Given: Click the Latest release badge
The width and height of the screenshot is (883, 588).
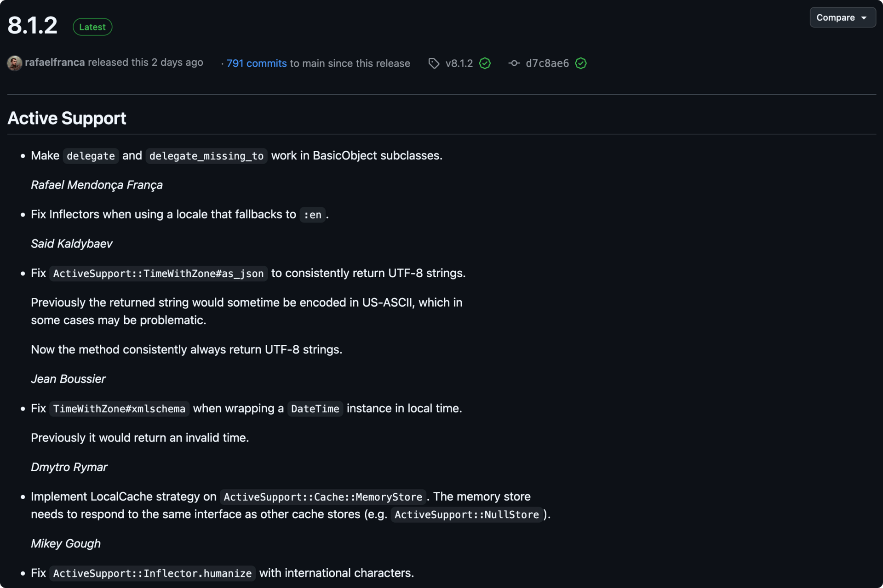Looking at the screenshot, I should coord(92,27).
